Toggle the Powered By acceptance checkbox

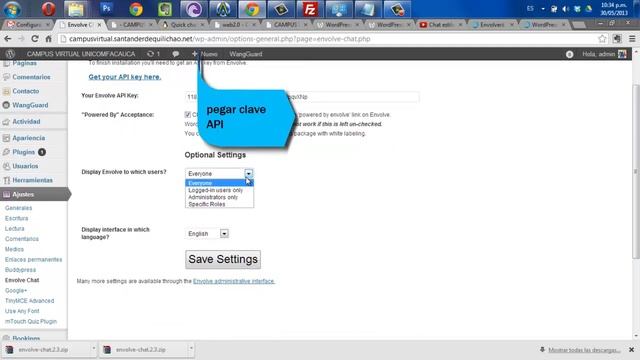(x=188, y=115)
